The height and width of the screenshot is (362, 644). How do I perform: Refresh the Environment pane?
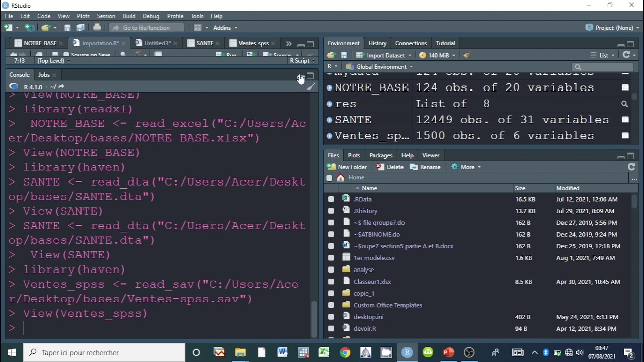tap(626, 55)
